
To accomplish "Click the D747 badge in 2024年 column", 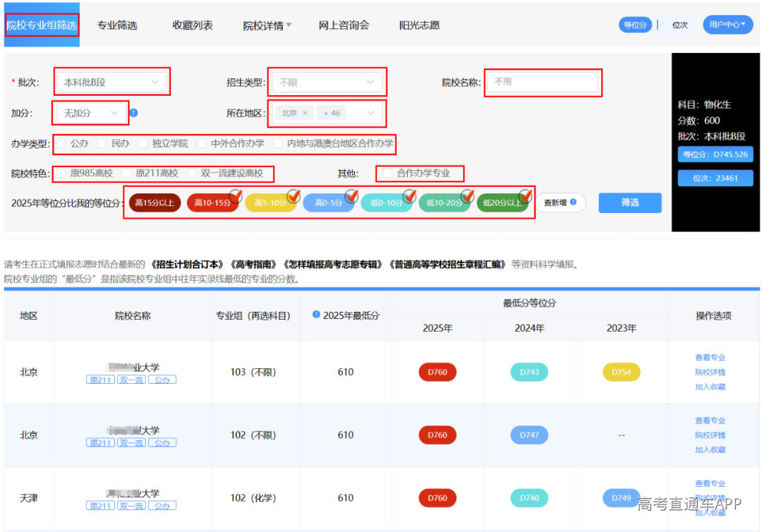I will coord(529,435).
